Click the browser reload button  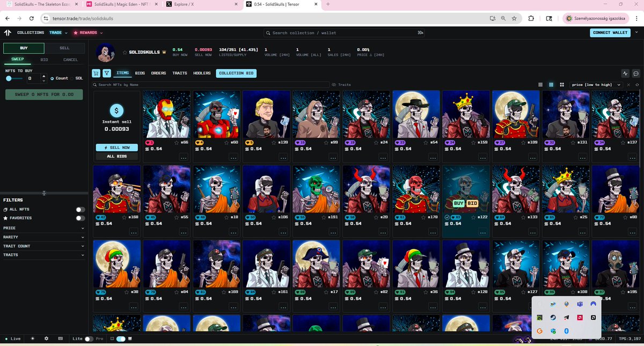pyautogui.click(x=32, y=18)
